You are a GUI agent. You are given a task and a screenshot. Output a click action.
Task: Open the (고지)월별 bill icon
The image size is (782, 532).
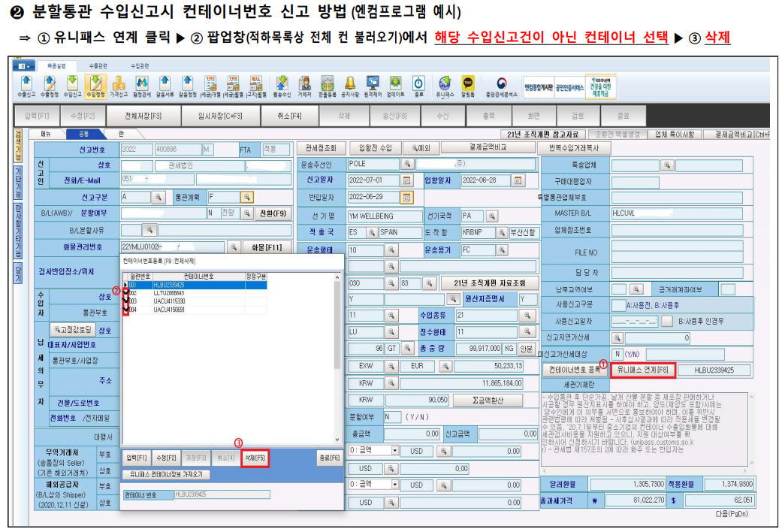click(255, 86)
